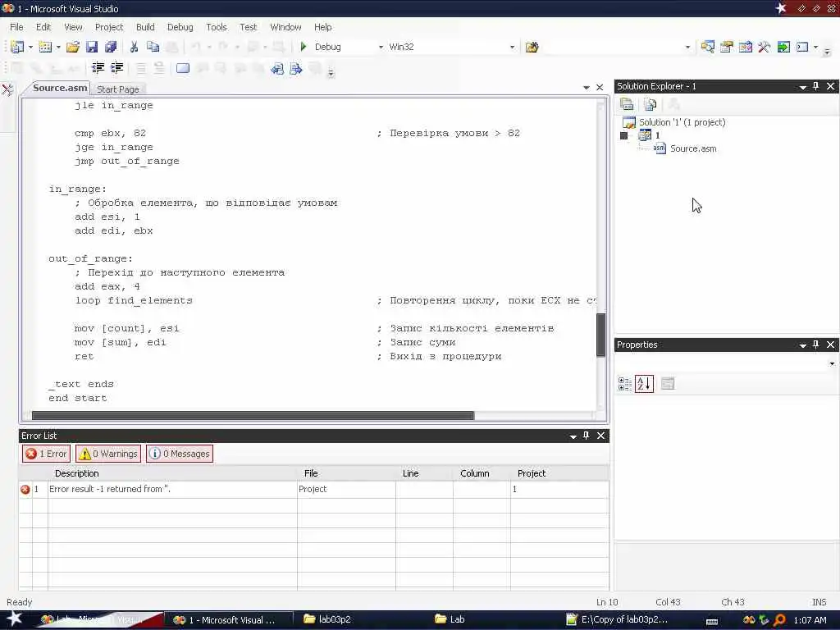
Task: Click Solution Explorer's Properties icon
Action: click(627, 104)
